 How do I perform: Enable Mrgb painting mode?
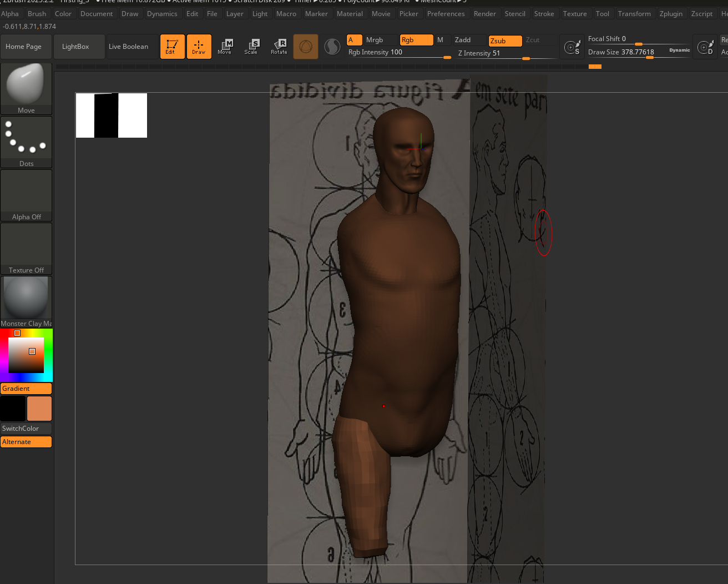pos(381,40)
